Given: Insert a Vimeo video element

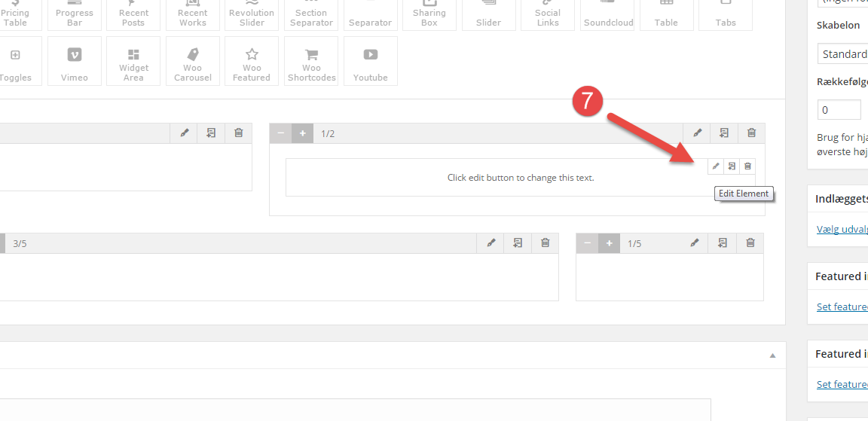Looking at the screenshot, I should [x=74, y=61].
